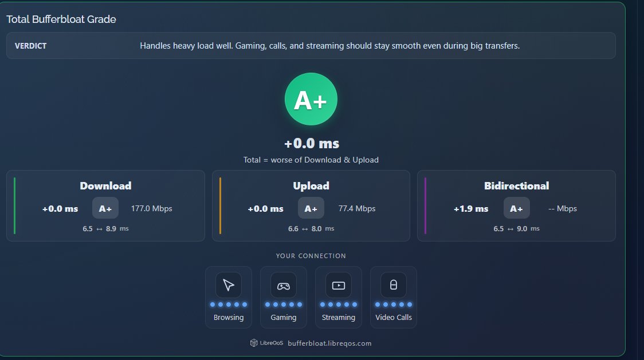Viewport: 644px width, 360px height.
Task: Select the Gaming controller icon
Action: click(284, 284)
